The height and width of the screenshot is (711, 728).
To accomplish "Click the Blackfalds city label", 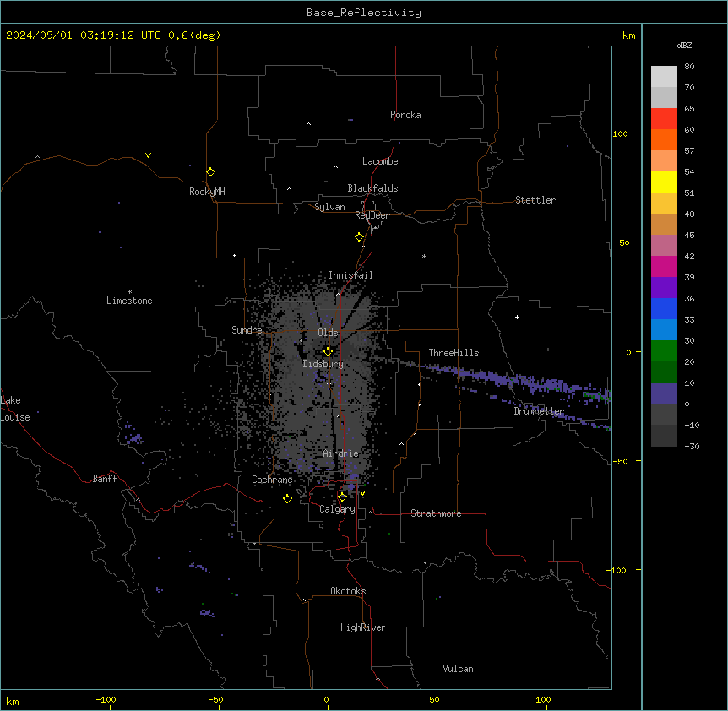I will [x=372, y=188].
